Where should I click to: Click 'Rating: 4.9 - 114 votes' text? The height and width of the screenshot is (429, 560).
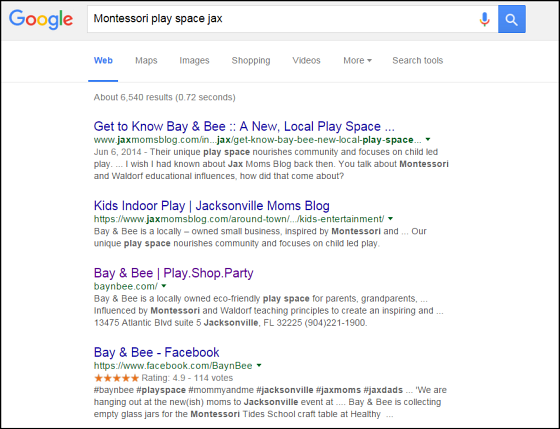[187, 378]
